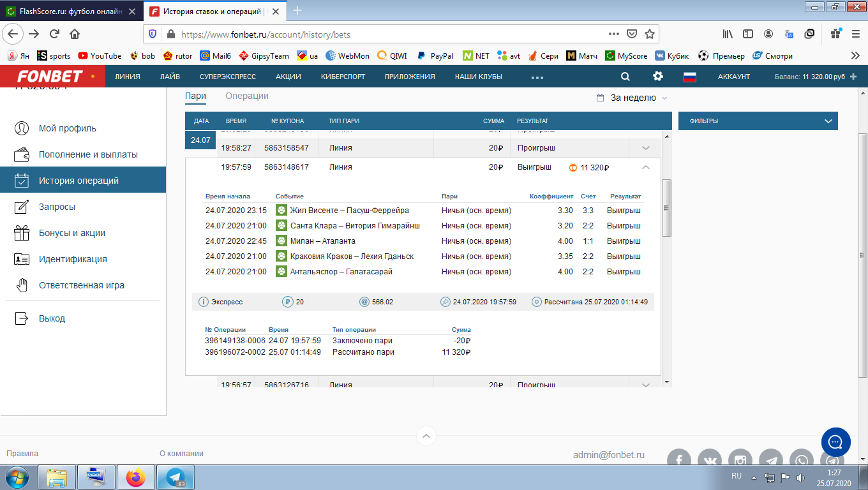Click the Fonbet search magnifier icon
This screenshot has height=490, width=868.
coord(625,77)
